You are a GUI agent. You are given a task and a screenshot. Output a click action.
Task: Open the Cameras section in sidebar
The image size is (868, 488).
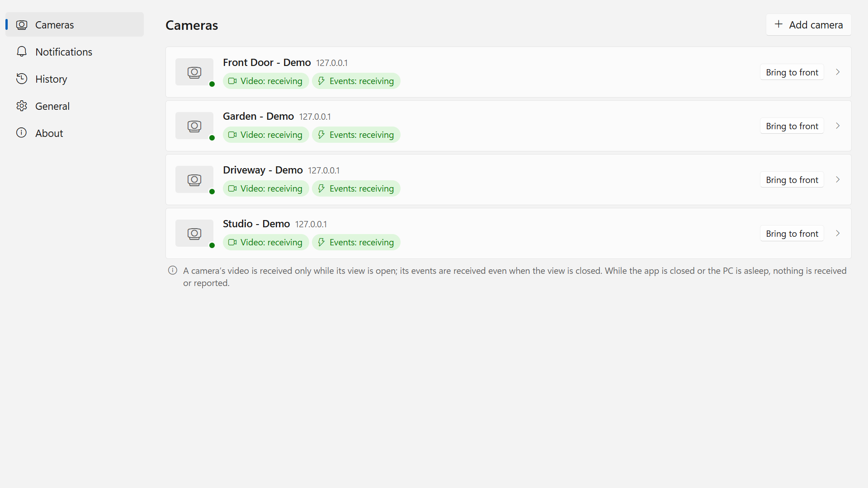[x=75, y=24]
